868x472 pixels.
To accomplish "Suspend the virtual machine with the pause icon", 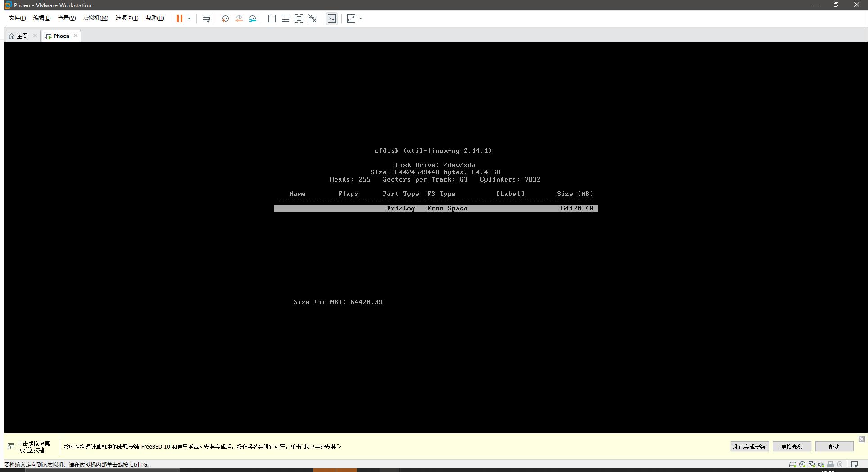I will [x=179, y=18].
